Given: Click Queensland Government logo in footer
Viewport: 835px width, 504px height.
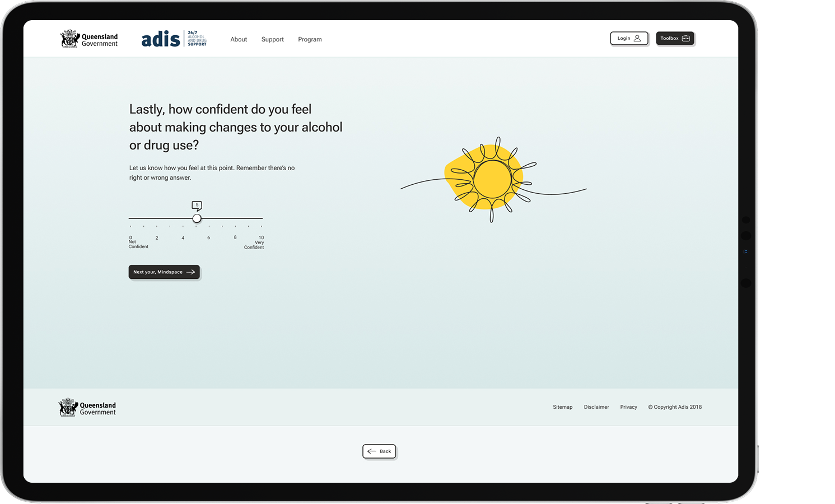Looking at the screenshot, I should tap(87, 408).
